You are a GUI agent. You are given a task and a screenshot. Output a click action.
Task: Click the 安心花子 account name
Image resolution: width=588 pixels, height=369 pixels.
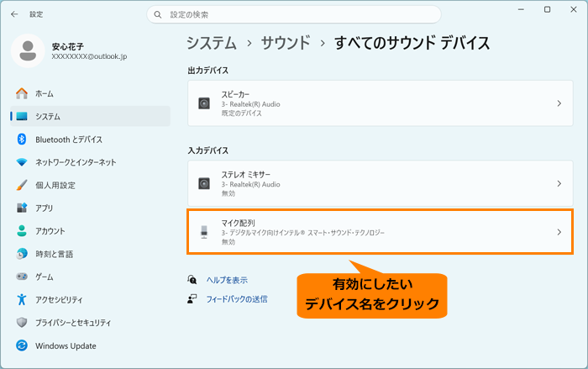[68, 46]
